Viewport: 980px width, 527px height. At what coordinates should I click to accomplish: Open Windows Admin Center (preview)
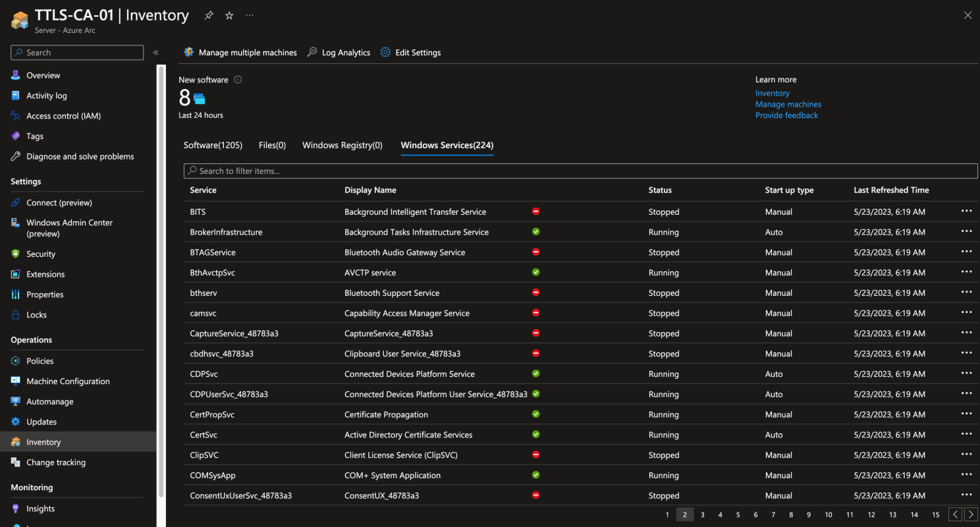(x=69, y=228)
